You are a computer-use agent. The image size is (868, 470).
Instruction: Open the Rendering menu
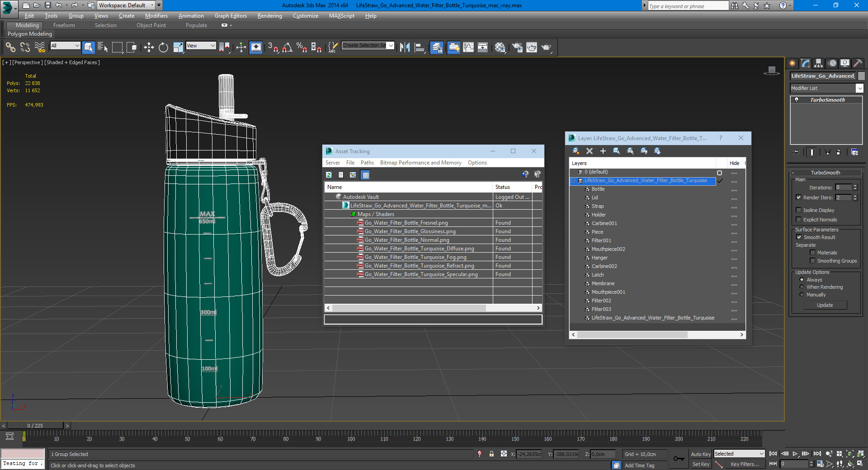coord(269,16)
